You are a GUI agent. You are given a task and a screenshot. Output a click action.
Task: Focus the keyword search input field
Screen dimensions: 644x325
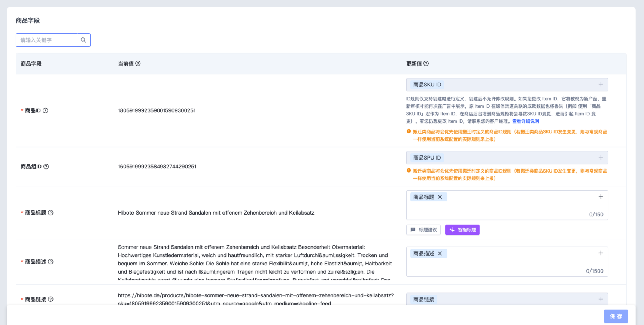53,40
